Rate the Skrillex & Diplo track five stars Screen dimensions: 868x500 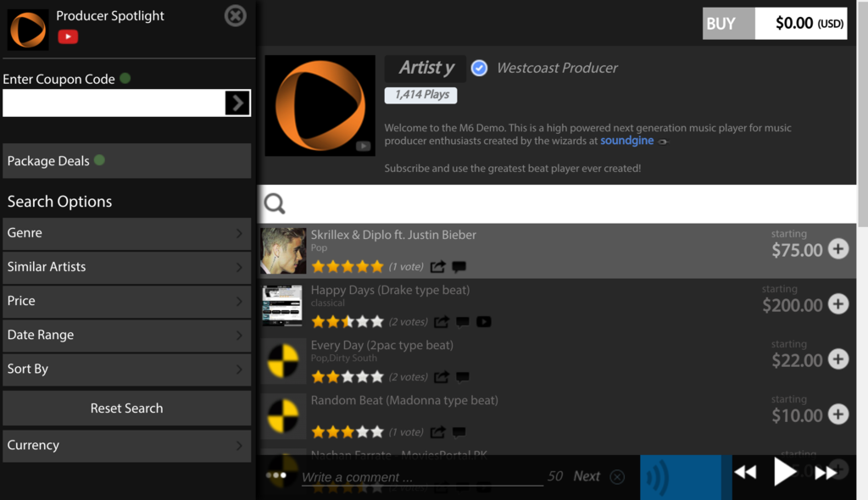[377, 266]
